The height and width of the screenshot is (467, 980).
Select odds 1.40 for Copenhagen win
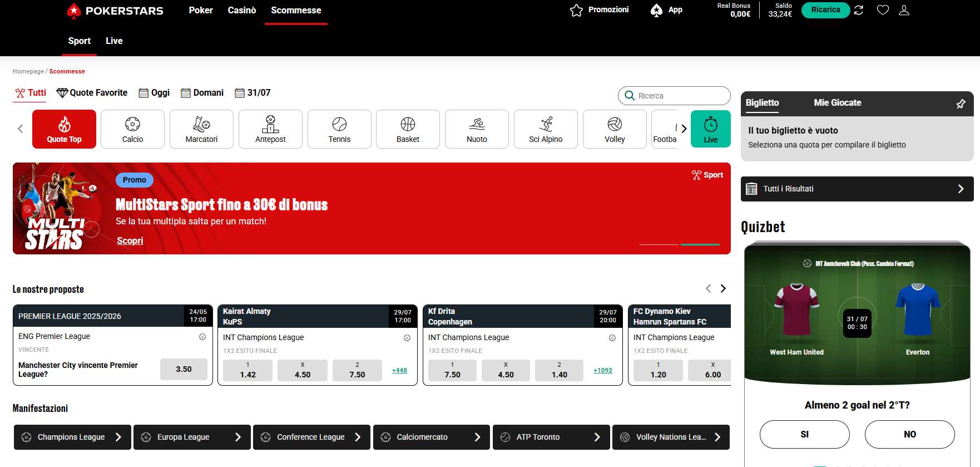[559, 370]
